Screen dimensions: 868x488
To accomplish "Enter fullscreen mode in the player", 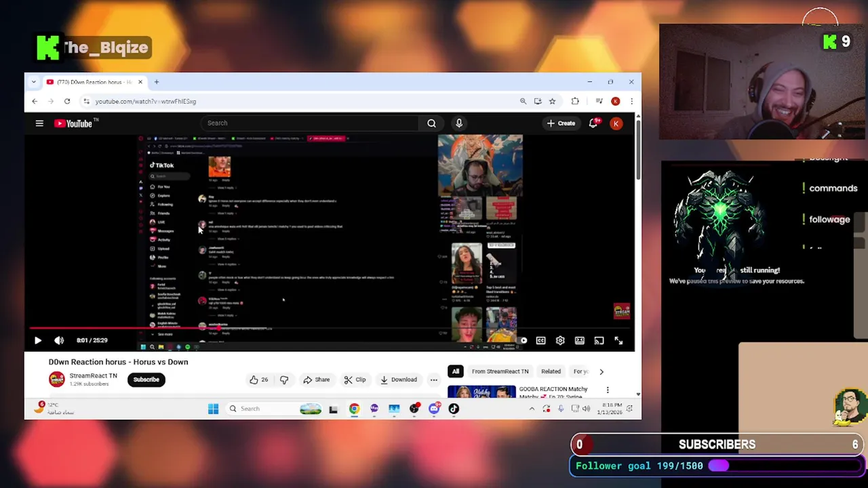I will [618, 340].
